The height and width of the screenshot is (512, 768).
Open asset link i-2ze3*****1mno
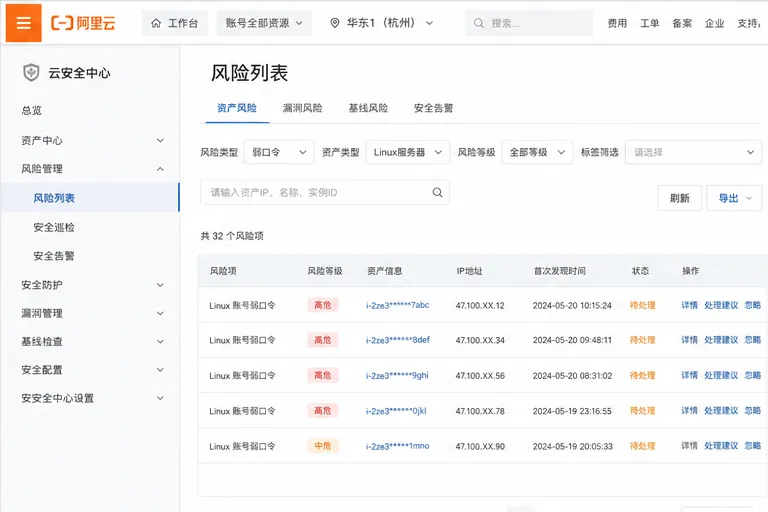(397, 446)
